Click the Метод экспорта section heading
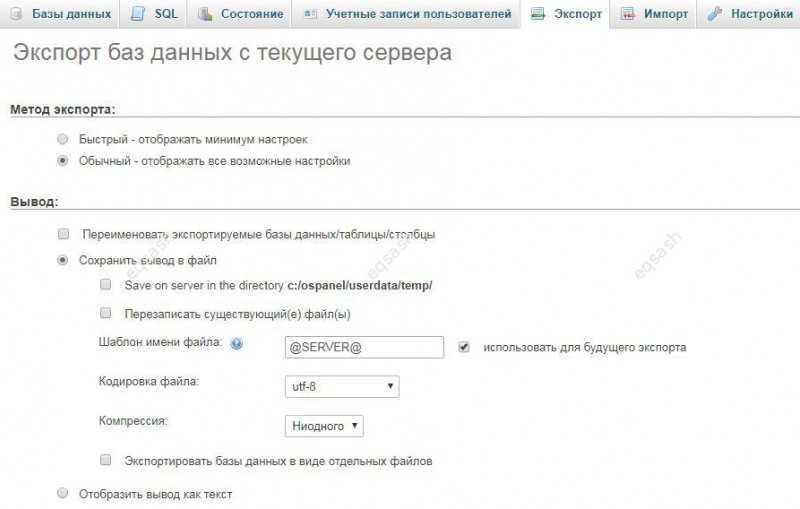 63,110
